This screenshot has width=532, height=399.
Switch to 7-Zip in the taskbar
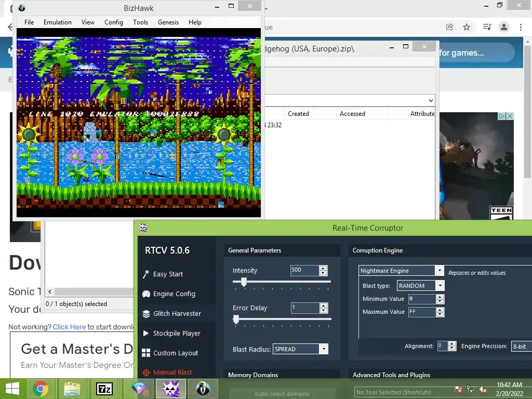pos(104,389)
